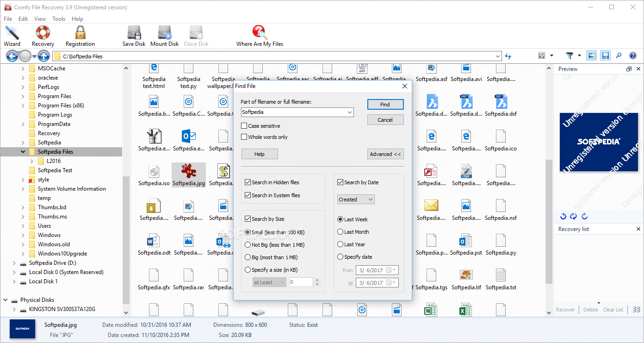Select Last Month radio option

click(x=341, y=232)
